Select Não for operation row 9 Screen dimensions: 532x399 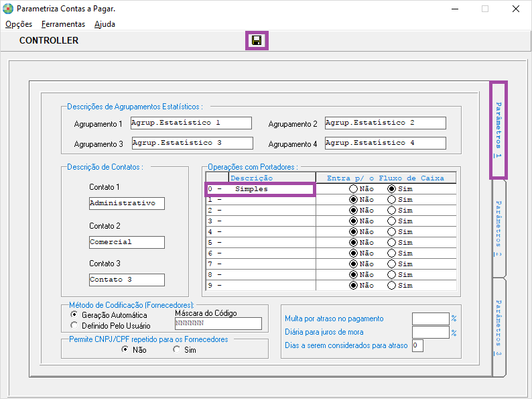pos(353,285)
